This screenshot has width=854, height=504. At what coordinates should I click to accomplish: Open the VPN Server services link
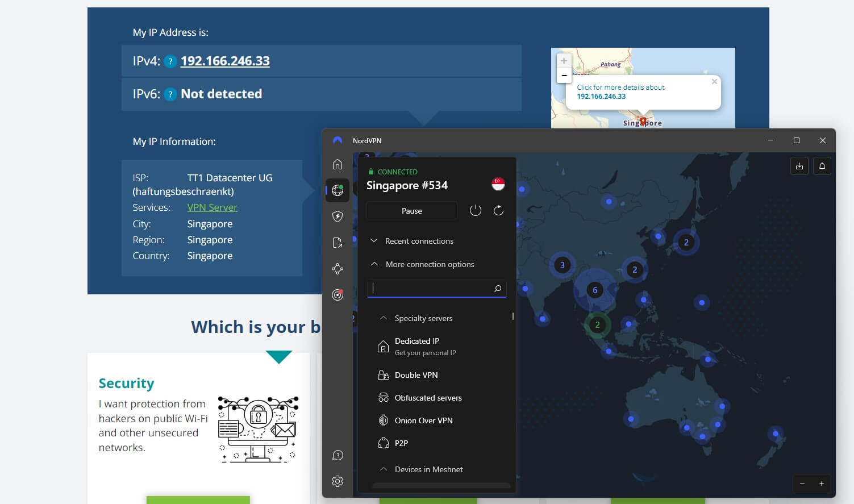(213, 207)
